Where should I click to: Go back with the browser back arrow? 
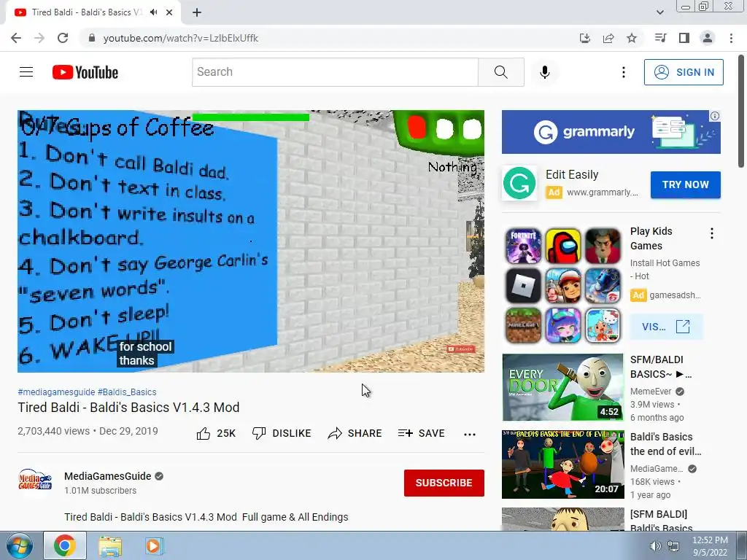point(16,38)
